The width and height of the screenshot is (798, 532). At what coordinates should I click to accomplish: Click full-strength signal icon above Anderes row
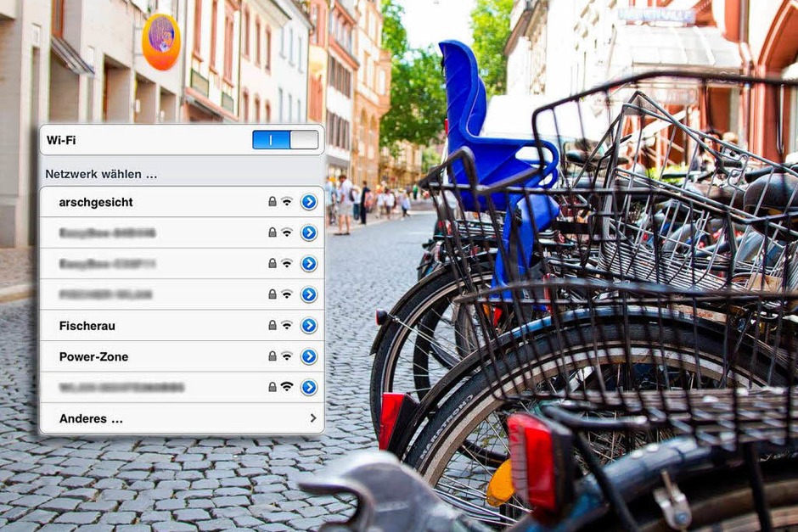(287, 387)
